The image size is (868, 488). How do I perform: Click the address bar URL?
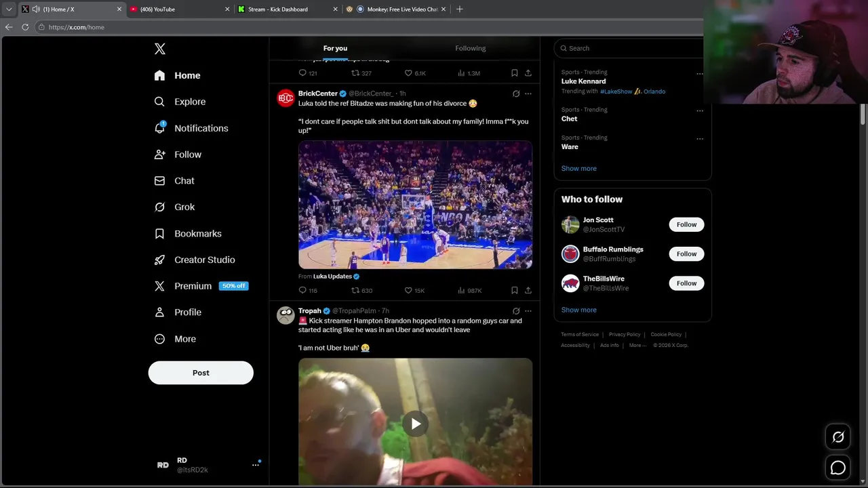point(77,27)
